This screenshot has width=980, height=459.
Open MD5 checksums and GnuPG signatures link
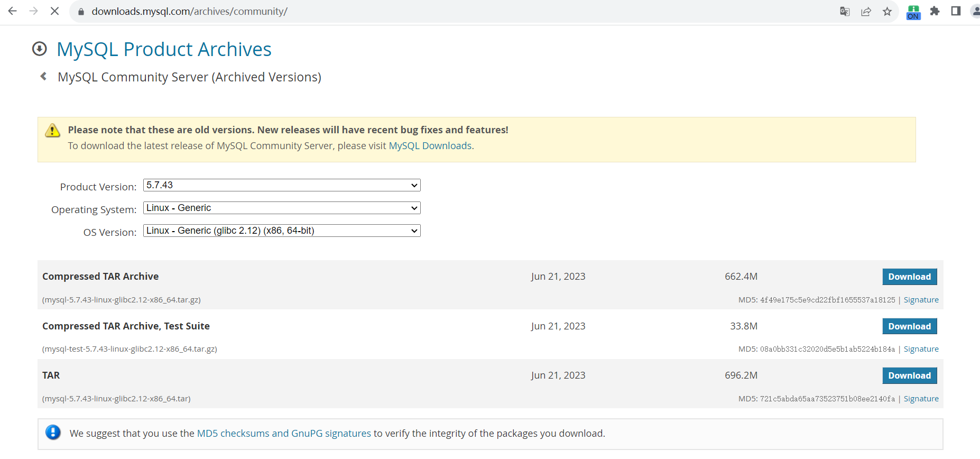[x=284, y=434]
